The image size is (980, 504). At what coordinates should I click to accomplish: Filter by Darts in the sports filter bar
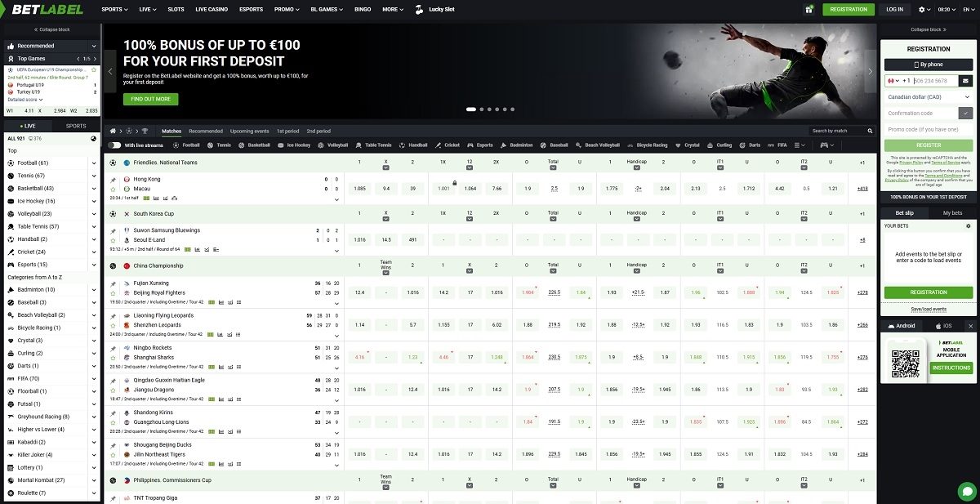[x=749, y=145]
